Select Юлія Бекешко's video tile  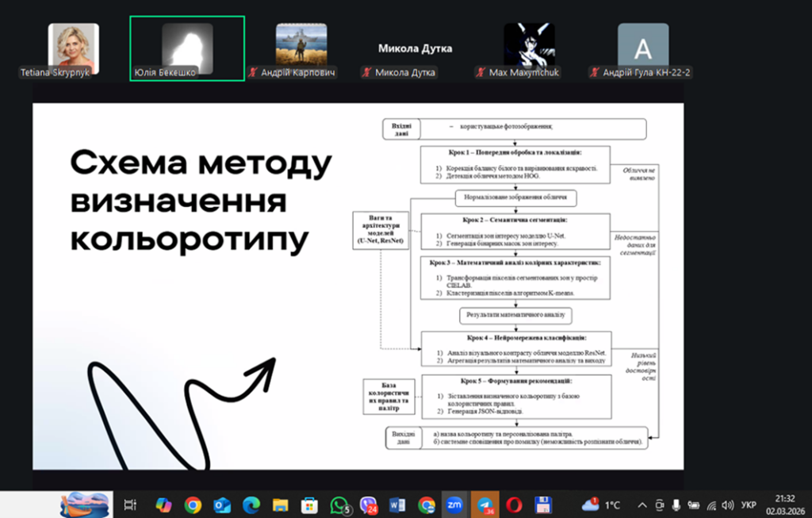(187, 48)
